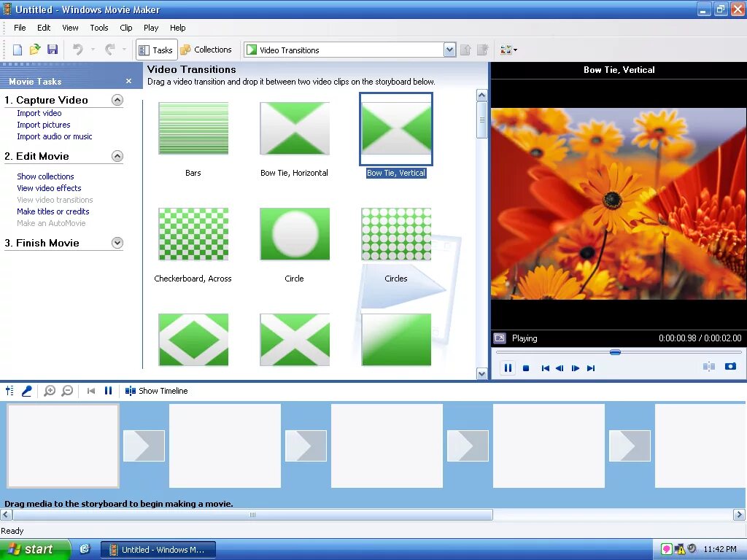Click the Import pictures link
The width and height of the screenshot is (747, 560).
coord(43,125)
